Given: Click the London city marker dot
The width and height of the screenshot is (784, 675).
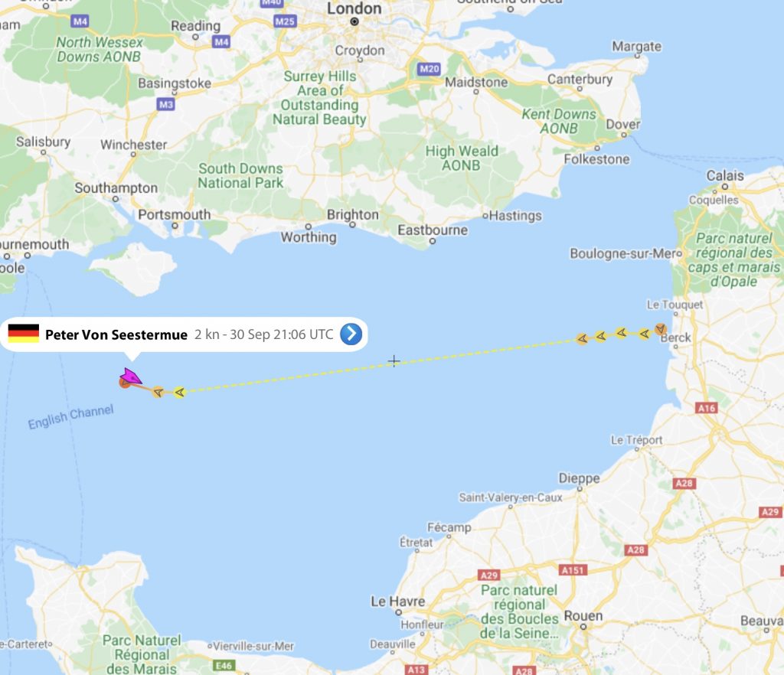Looking at the screenshot, I should (354, 21).
